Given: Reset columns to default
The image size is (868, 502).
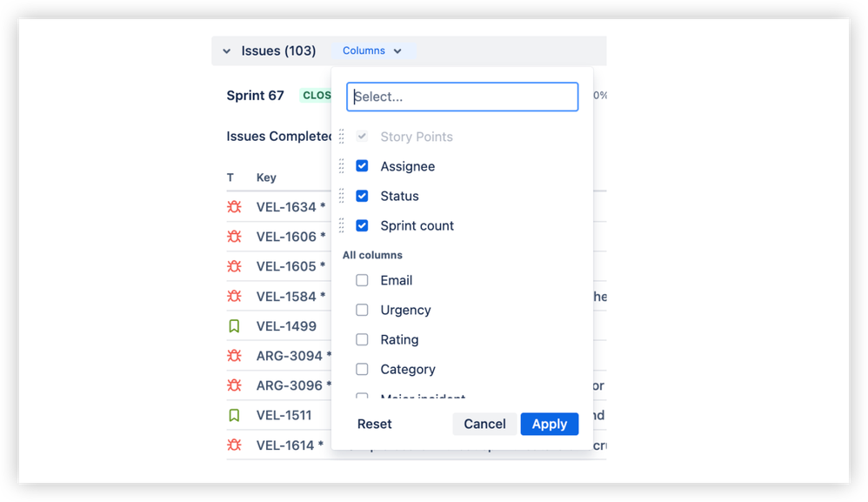Looking at the screenshot, I should coord(374,424).
